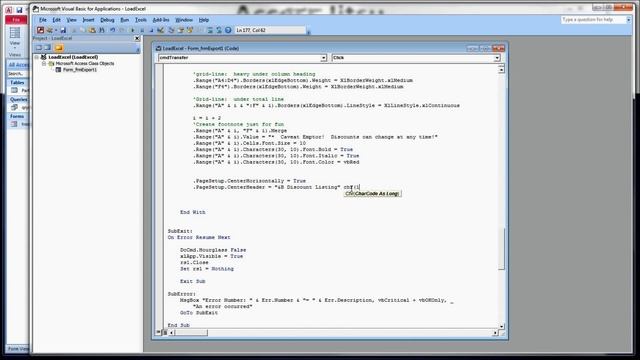Viewport: 640px width, 360px height.
Task: Run the Sub with the play icon
Action: [132, 30]
